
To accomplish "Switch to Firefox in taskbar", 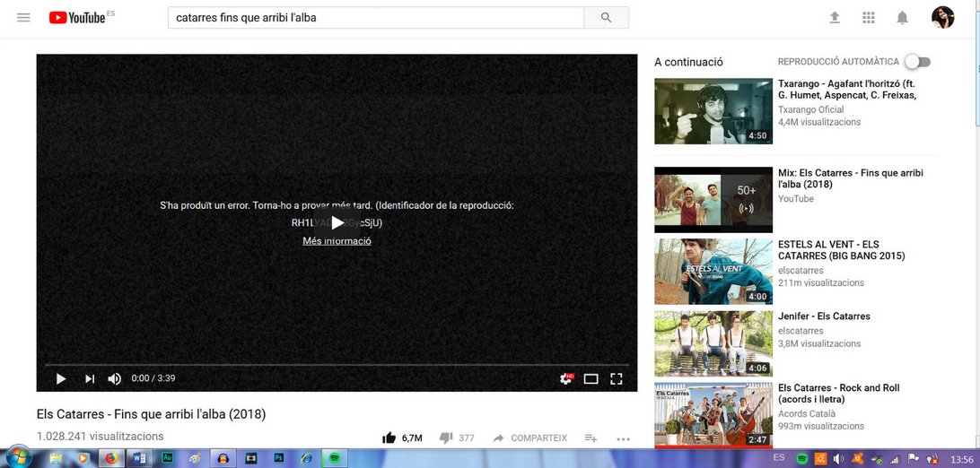I will [x=111, y=458].
